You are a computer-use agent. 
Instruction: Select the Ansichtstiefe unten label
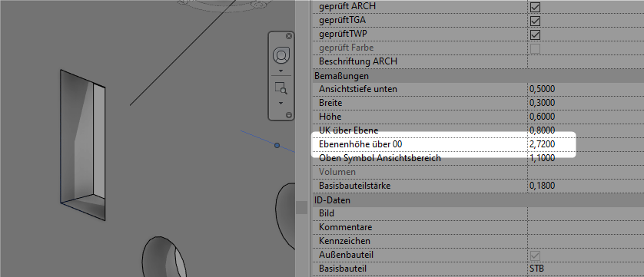(358, 89)
